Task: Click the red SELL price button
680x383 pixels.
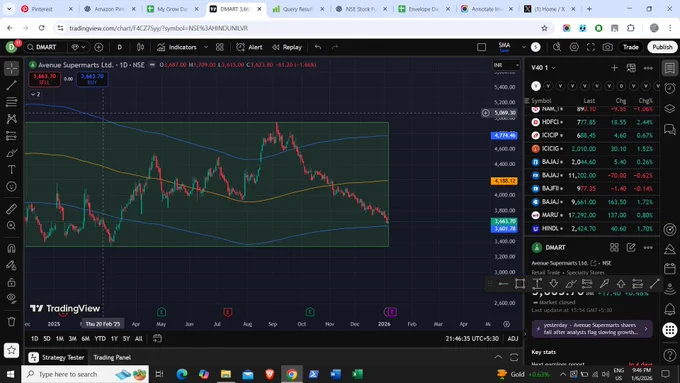Action: (x=44, y=79)
